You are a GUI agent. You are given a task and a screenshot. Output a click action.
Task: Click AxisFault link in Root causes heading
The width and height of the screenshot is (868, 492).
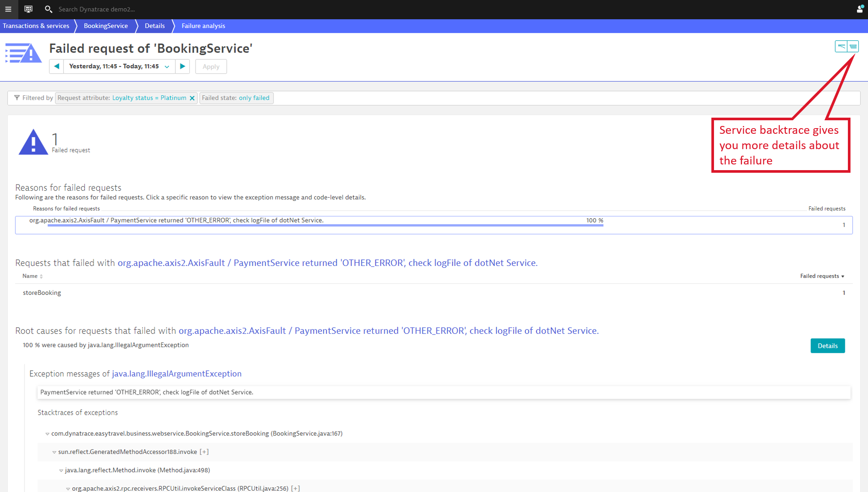tap(388, 331)
